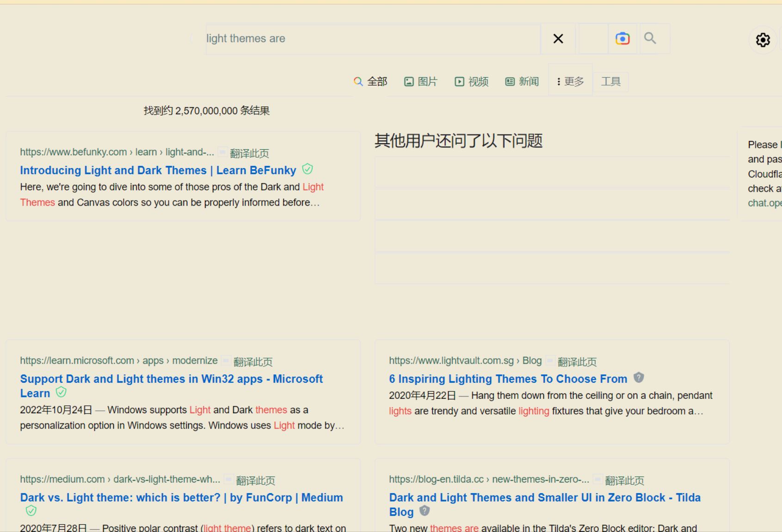The width and height of the screenshot is (782, 532).
Task: Open 'Dark and Light Themes and Smaller UI in Zero Block'
Action: pyautogui.click(x=545, y=504)
